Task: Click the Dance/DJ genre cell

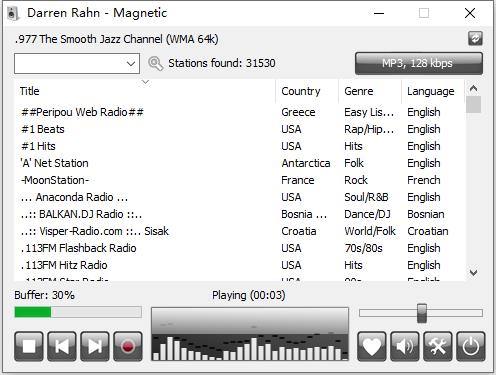Action: [x=367, y=214]
